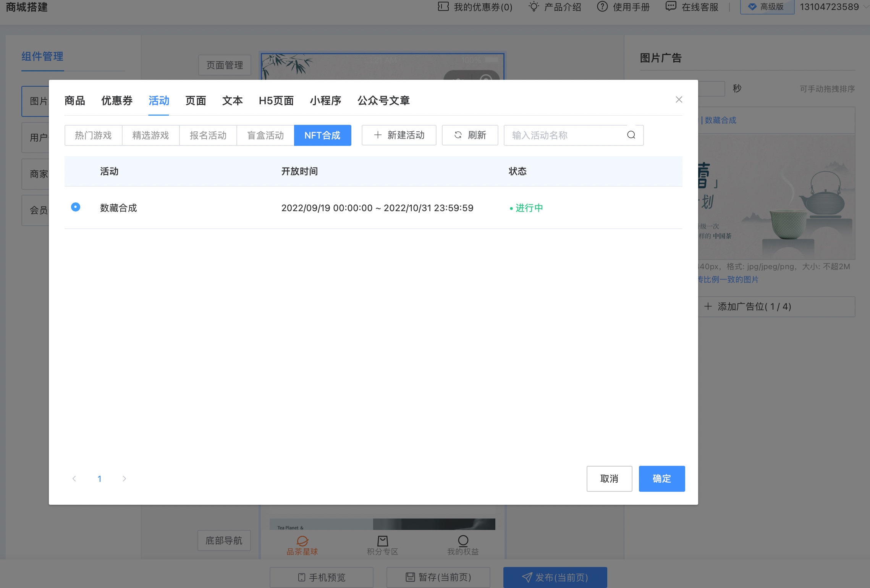This screenshot has width=870, height=588.
Task: Switch to the 小程序 tab
Action: point(325,100)
